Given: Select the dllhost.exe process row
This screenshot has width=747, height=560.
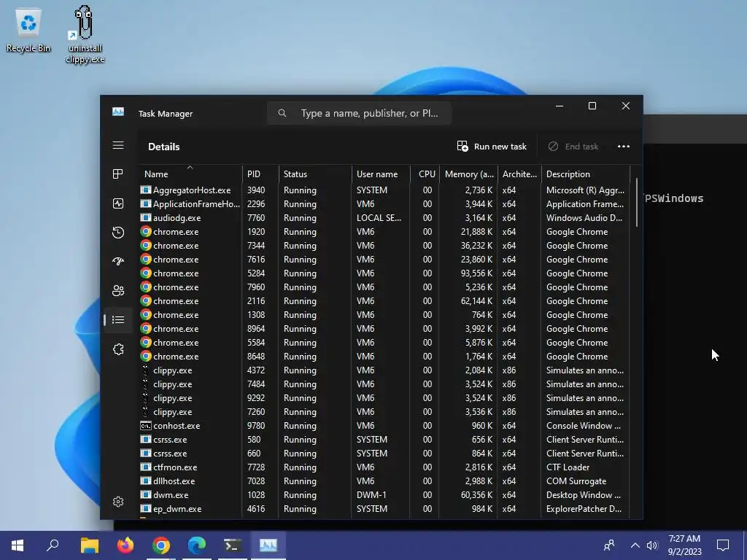Looking at the screenshot, I should tap(384, 481).
